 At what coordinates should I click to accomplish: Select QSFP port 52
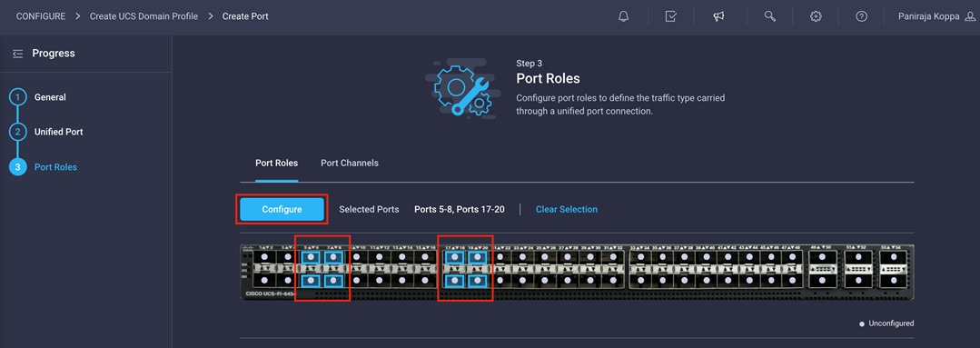(859, 281)
